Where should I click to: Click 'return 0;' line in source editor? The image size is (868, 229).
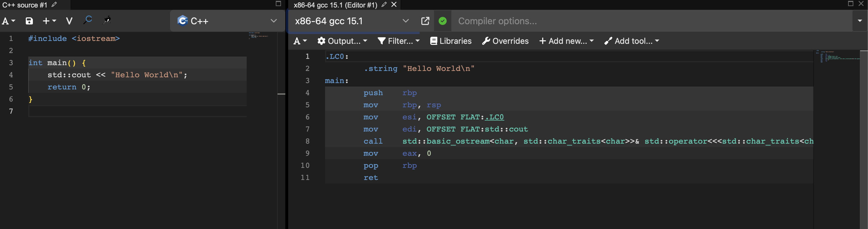(69, 87)
